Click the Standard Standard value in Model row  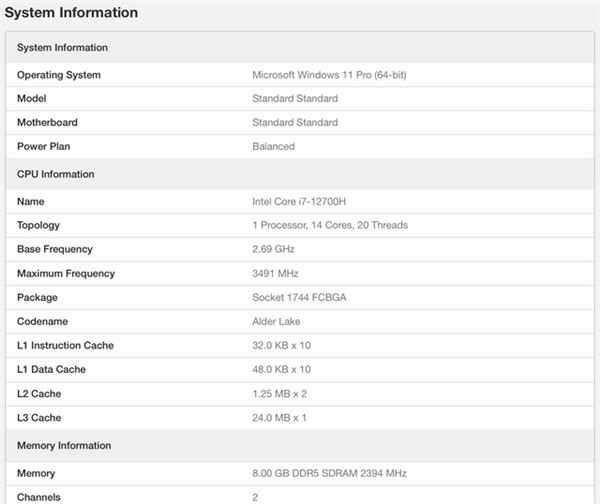tap(295, 99)
